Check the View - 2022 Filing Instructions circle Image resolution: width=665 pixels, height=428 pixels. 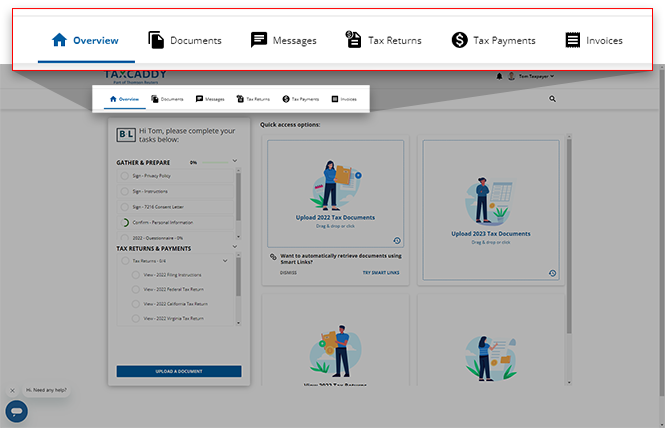[x=136, y=275]
